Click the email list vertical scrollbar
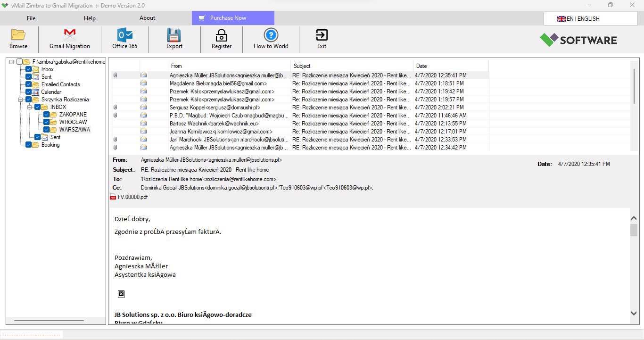644x340 pixels. click(634, 86)
